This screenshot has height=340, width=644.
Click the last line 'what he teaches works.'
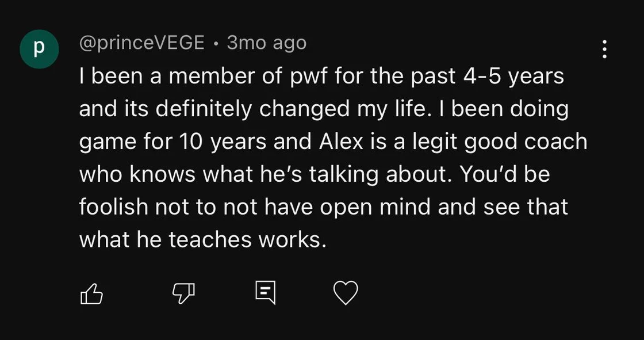pyautogui.click(x=203, y=240)
